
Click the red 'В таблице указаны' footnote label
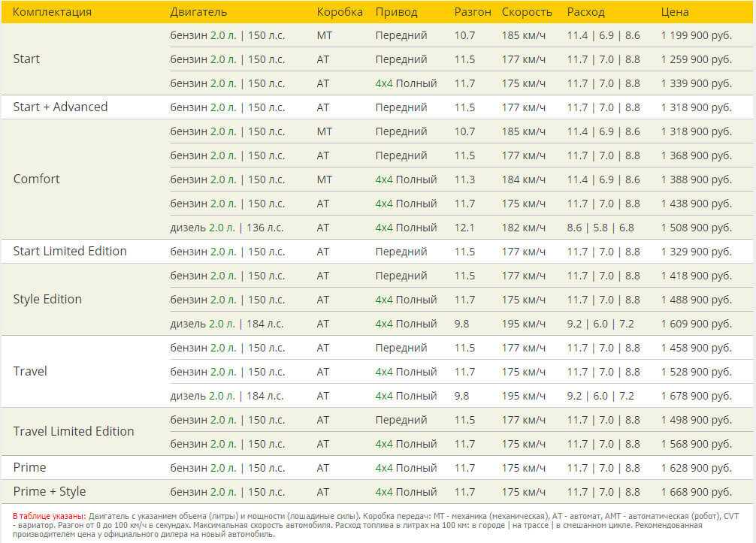click(49, 517)
